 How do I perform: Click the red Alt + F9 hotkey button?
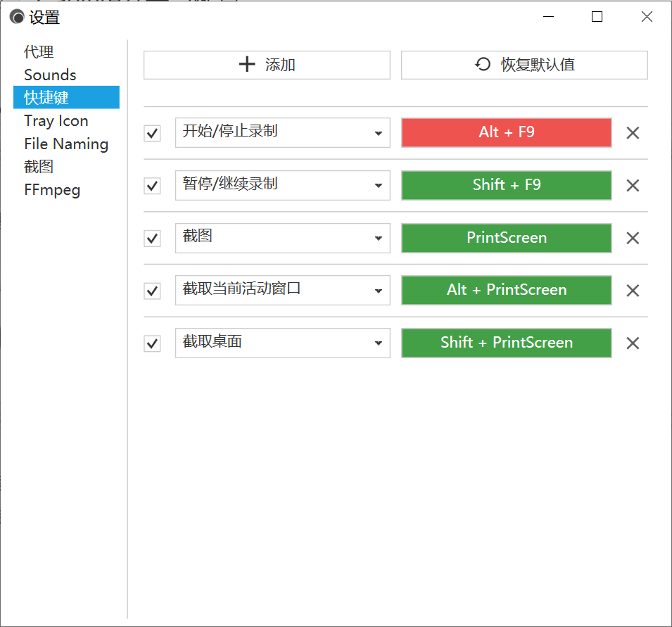click(506, 132)
